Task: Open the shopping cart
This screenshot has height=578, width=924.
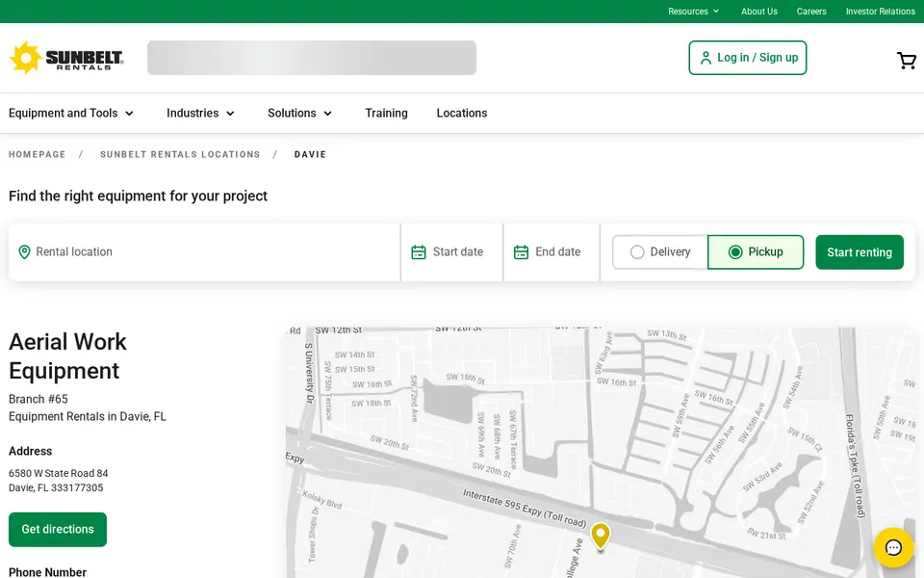Action: tap(907, 60)
